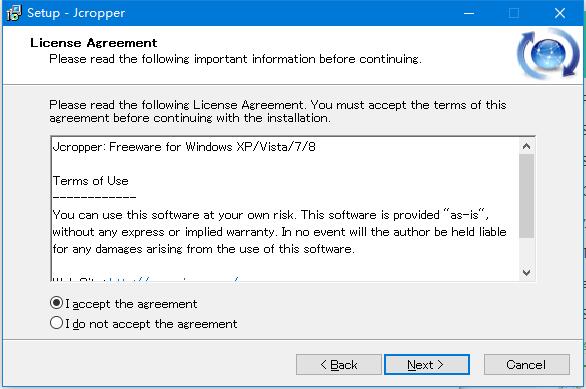Screen dimensions: 586x389
Task: Click the license text scrollbar thumb
Action: (527, 196)
